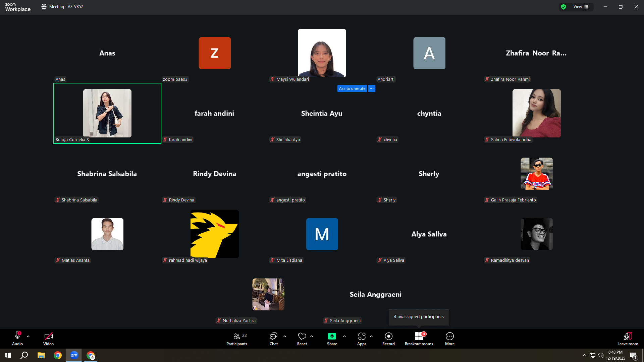Open File Explorer from the taskbar

click(x=41, y=355)
